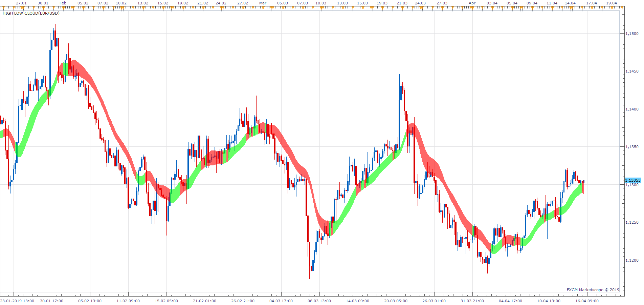Click the 1,1200 price axis label

[x=632, y=260]
